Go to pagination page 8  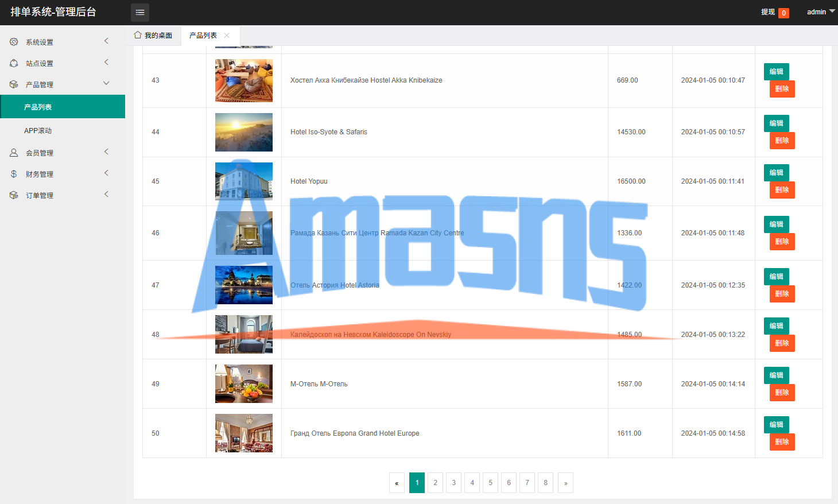[x=546, y=483]
